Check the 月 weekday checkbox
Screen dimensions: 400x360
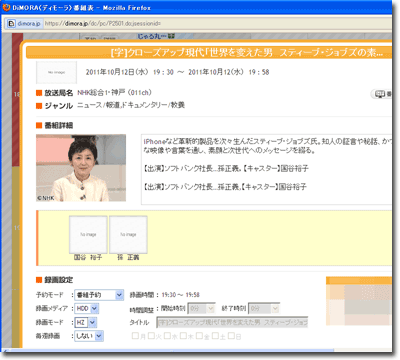tap(135, 336)
